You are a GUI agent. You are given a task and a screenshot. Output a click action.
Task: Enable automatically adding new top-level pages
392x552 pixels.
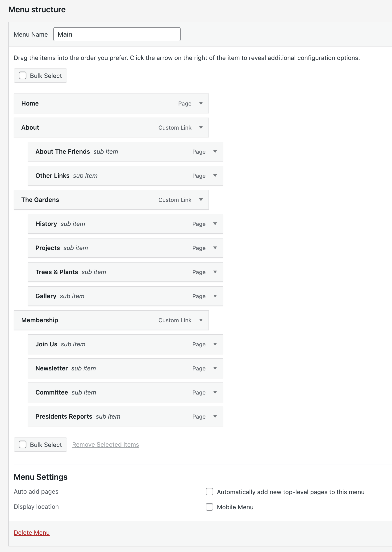(209, 492)
